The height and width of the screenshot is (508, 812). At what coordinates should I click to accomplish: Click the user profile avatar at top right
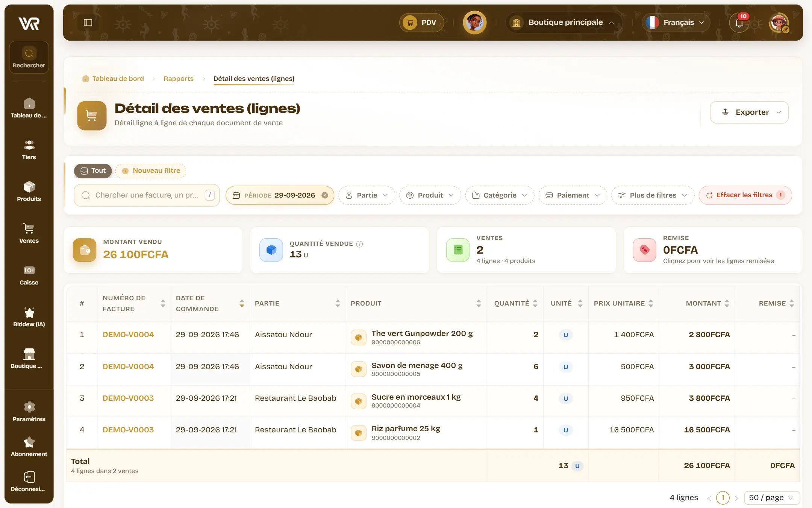click(x=779, y=23)
